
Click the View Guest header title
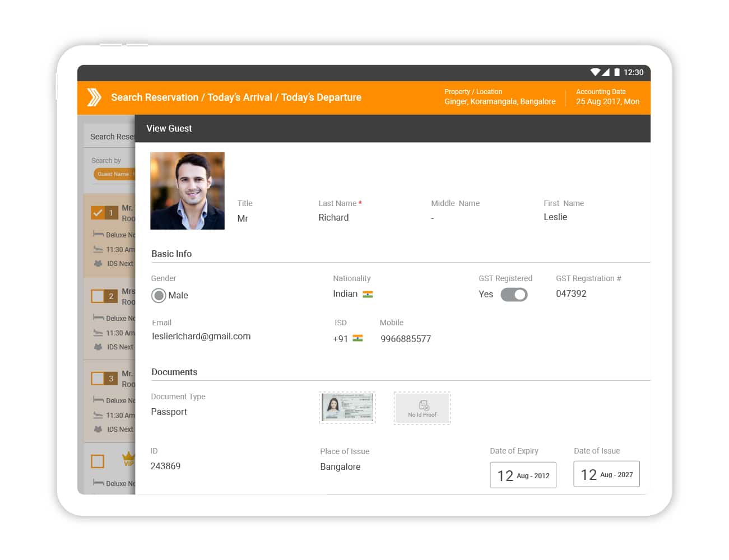(169, 128)
